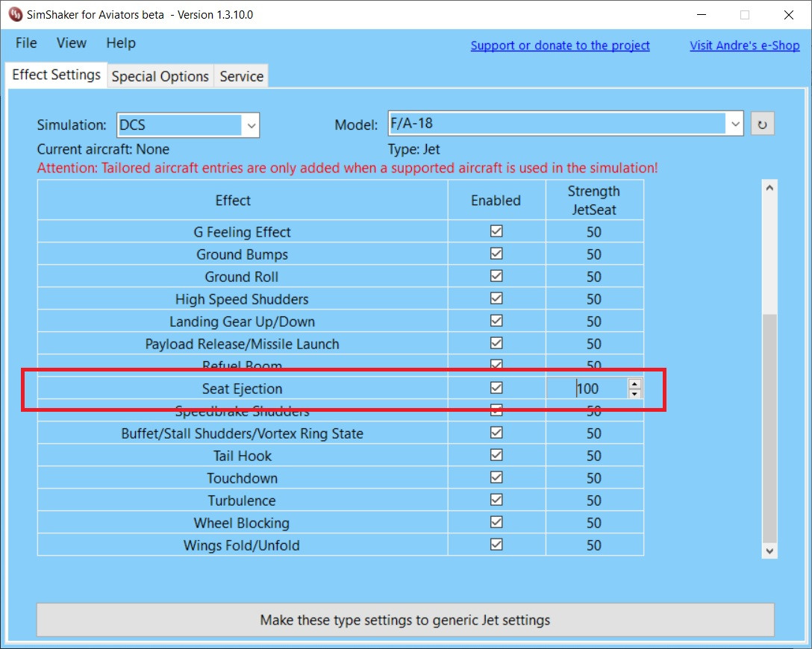Minimize the SimShaker window
This screenshot has width=812, height=649.
tap(702, 14)
